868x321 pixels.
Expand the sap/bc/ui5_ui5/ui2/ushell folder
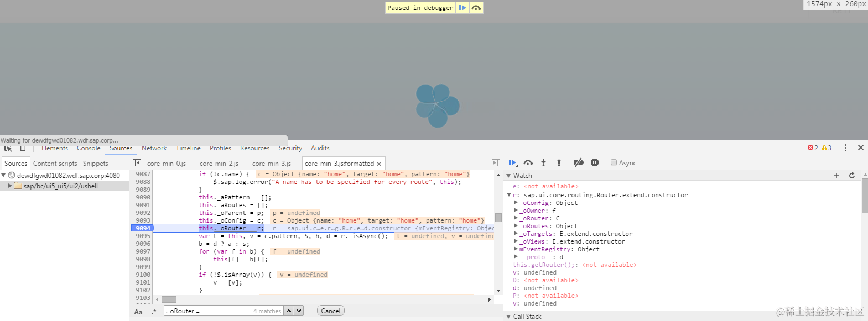click(10, 186)
